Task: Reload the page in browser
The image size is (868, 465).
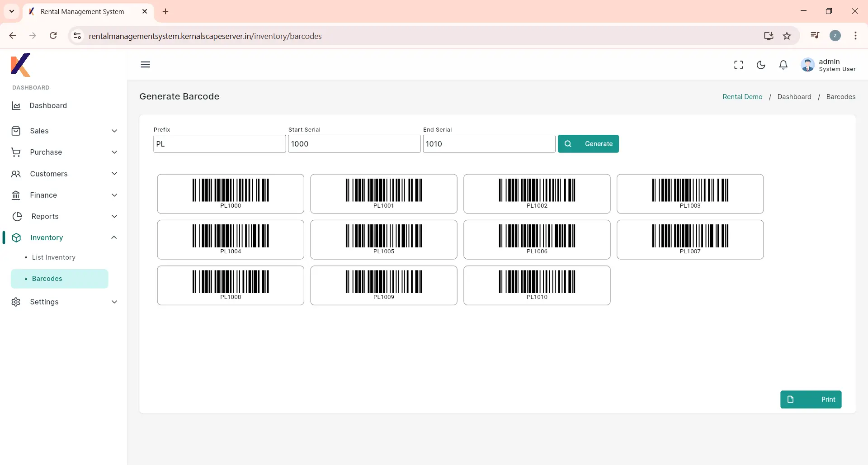Action: click(x=53, y=36)
